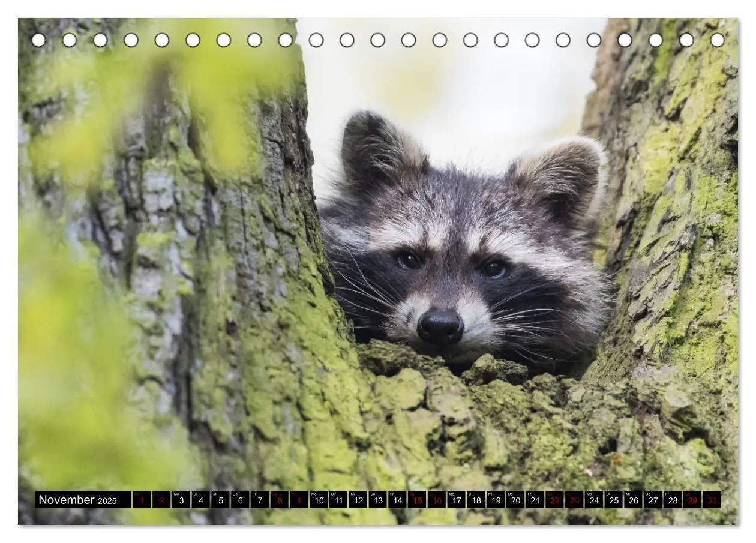Choose day 14 on the date strip
The image size is (756, 543).
click(397, 500)
